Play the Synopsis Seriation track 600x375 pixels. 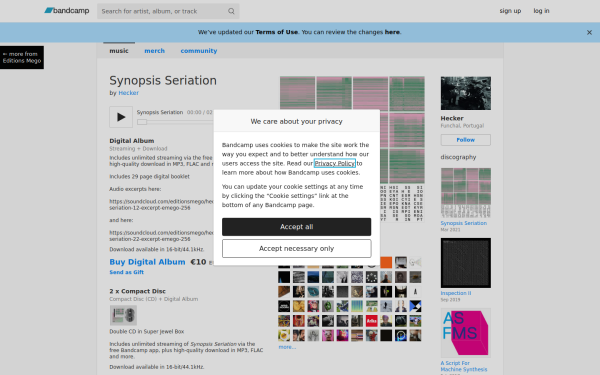click(121, 117)
